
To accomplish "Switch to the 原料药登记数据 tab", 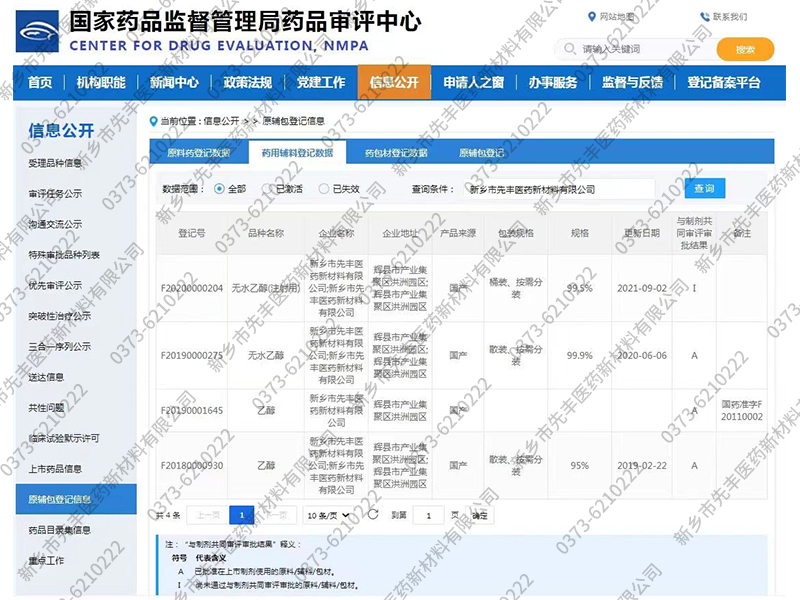I will [x=198, y=153].
